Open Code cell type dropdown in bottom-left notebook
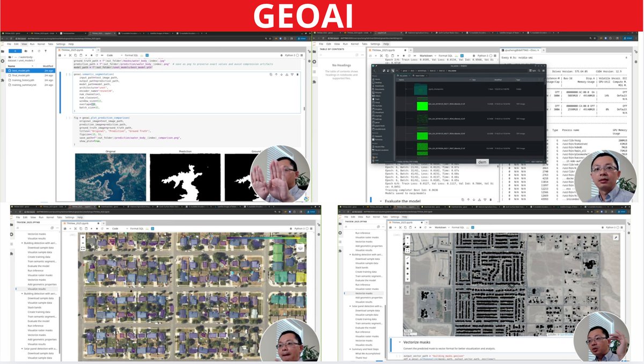Image resolution: width=644 pixels, height=364 pixels. point(120,229)
